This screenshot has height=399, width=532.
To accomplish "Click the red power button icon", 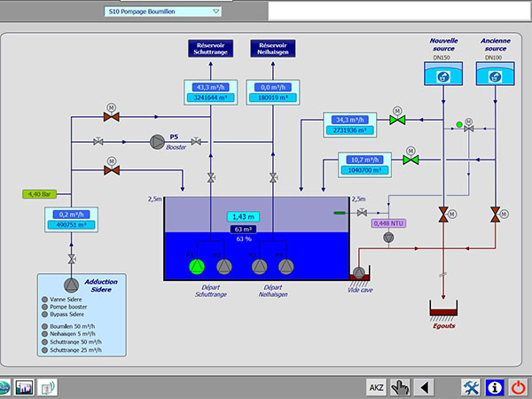I will tap(518, 387).
